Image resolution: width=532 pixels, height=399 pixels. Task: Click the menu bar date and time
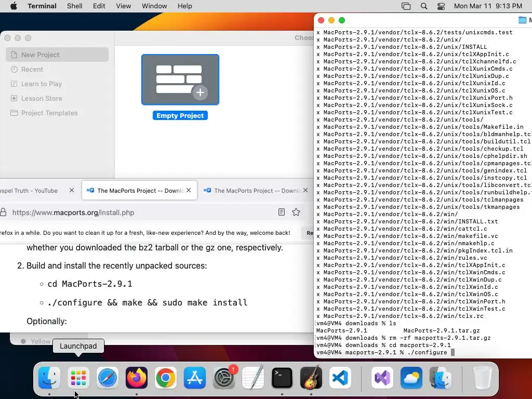(488, 6)
